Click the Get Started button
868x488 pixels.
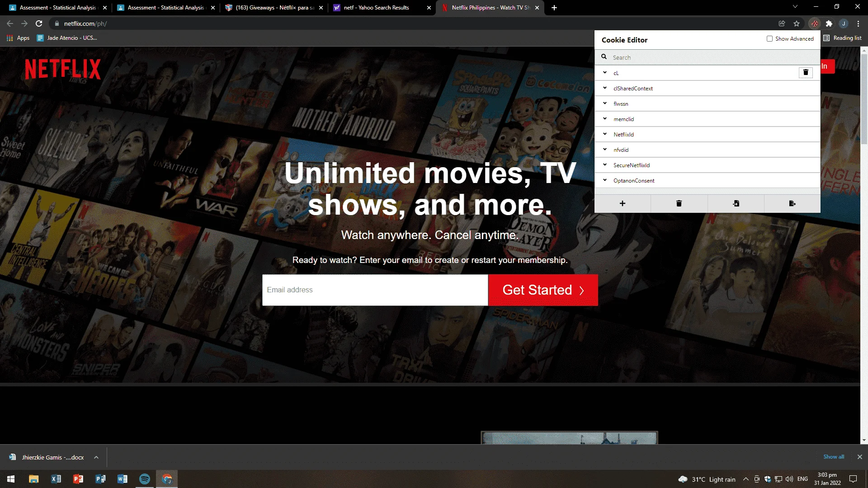click(x=543, y=290)
